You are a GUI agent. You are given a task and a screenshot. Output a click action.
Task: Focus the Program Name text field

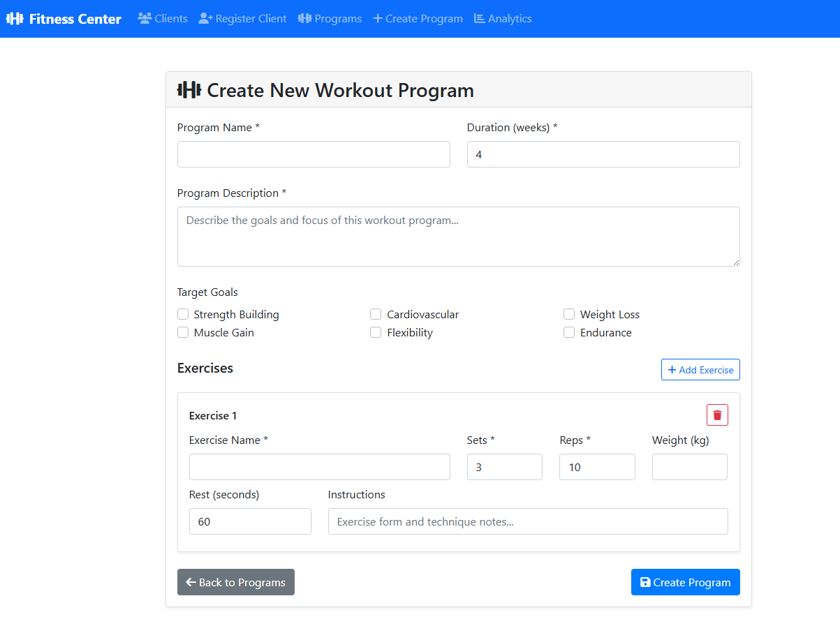click(314, 154)
